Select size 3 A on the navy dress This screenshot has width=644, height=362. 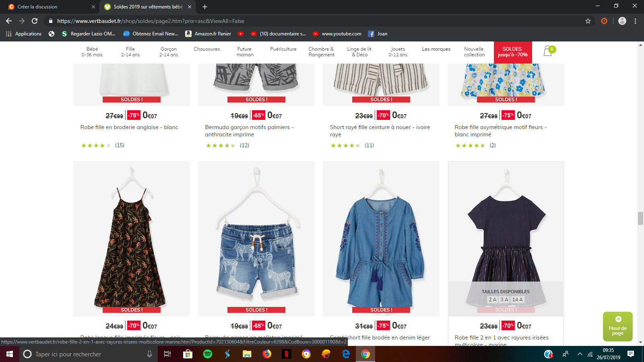tap(504, 300)
